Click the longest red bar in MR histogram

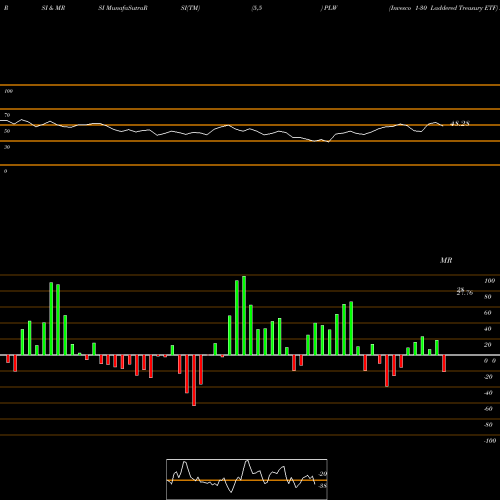tap(194, 380)
